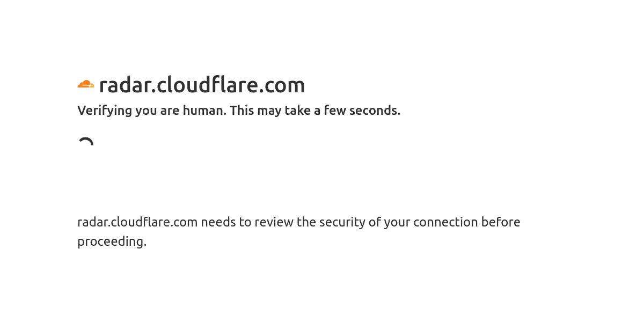644x322 pixels.
Task: Click the word "radar" in the large heading
Action: point(125,85)
